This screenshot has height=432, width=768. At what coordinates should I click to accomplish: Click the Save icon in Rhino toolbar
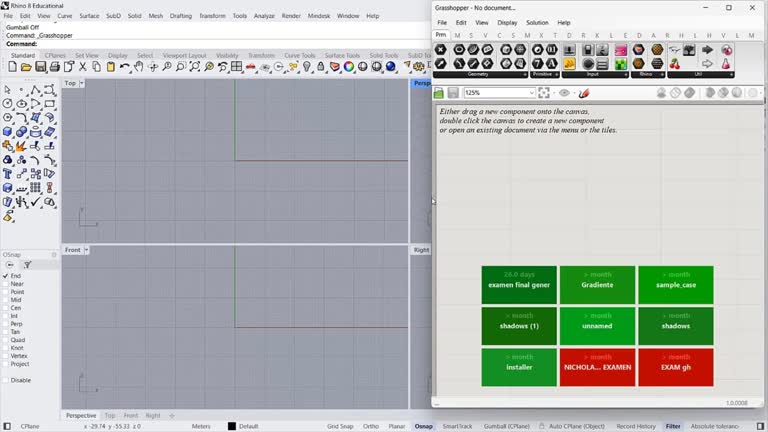coord(40,67)
